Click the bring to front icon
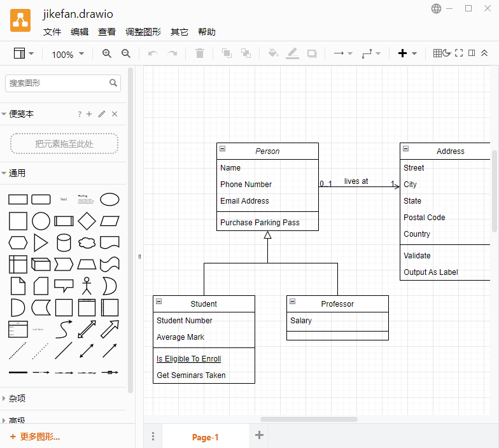This screenshot has height=448, width=499. (x=227, y=53)
